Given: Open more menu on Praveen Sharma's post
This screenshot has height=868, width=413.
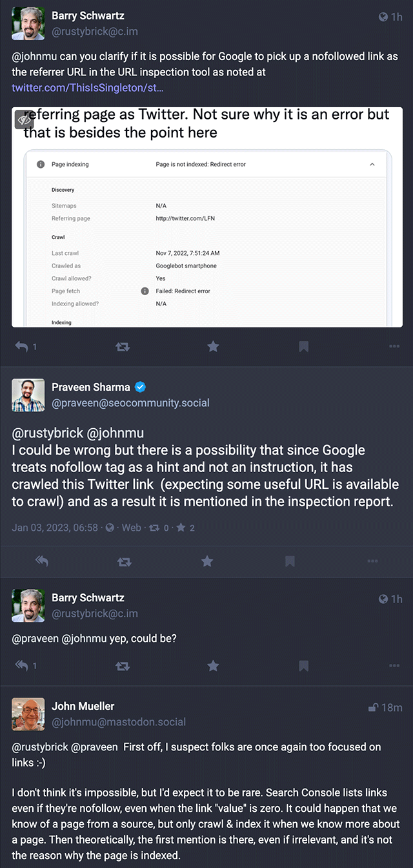Looking at the screenshot, I should [x=372, y=561].
